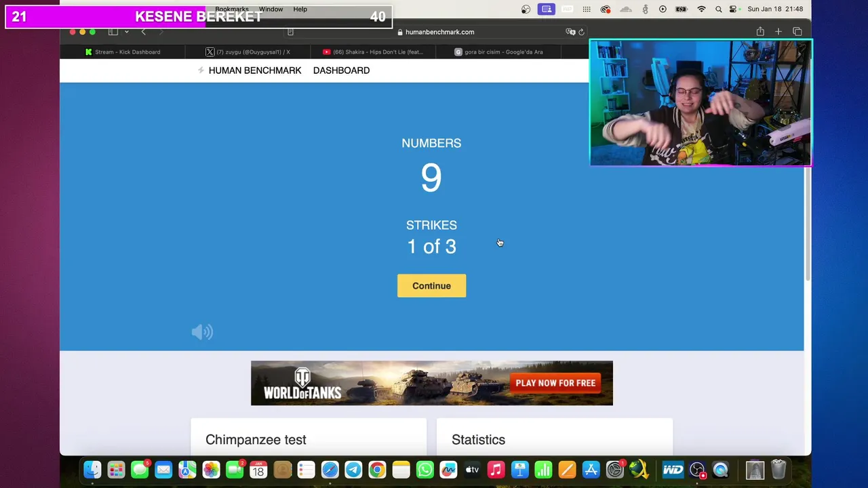
Task: Open Notes from the Dock
Action: tap(401, 469)
